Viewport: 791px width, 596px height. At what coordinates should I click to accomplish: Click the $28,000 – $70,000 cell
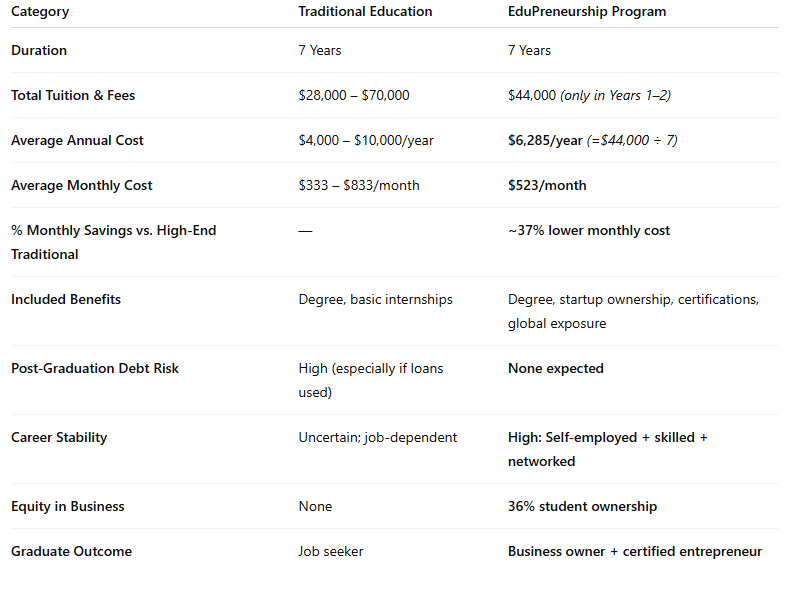point(353,95)
